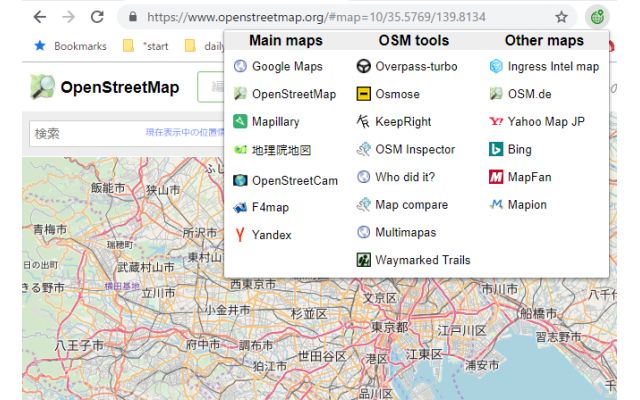The image size is (640, 400).
Task: Click the OSM.de icon
Action: pyautogui.click(x=496, y=94)
